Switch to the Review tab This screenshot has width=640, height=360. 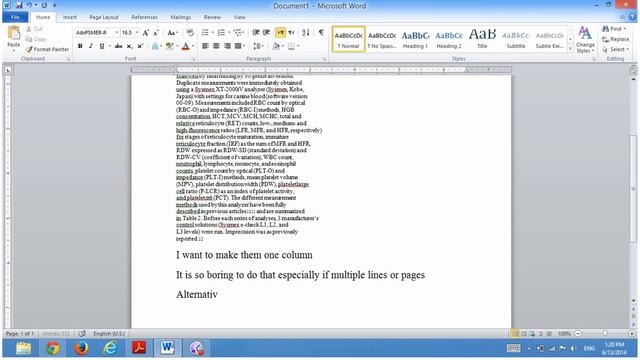pos(212,17)
